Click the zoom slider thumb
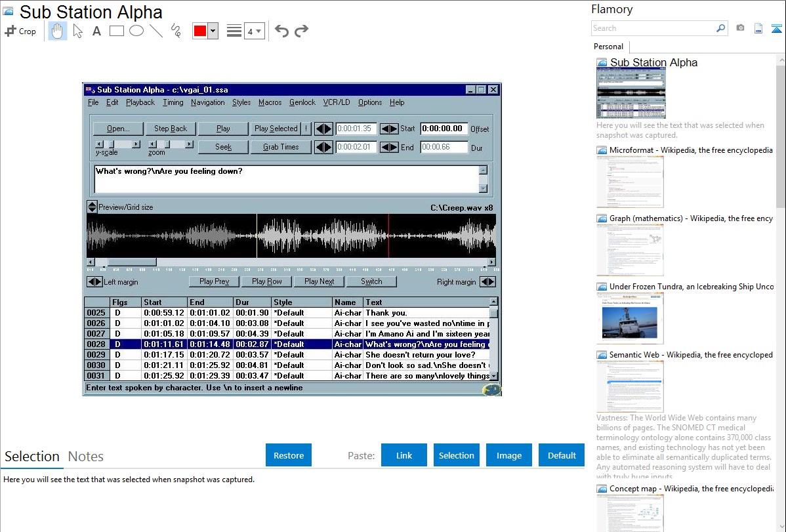Image resolution: width=786 pixels, height=532 pixels. point(167,144)
